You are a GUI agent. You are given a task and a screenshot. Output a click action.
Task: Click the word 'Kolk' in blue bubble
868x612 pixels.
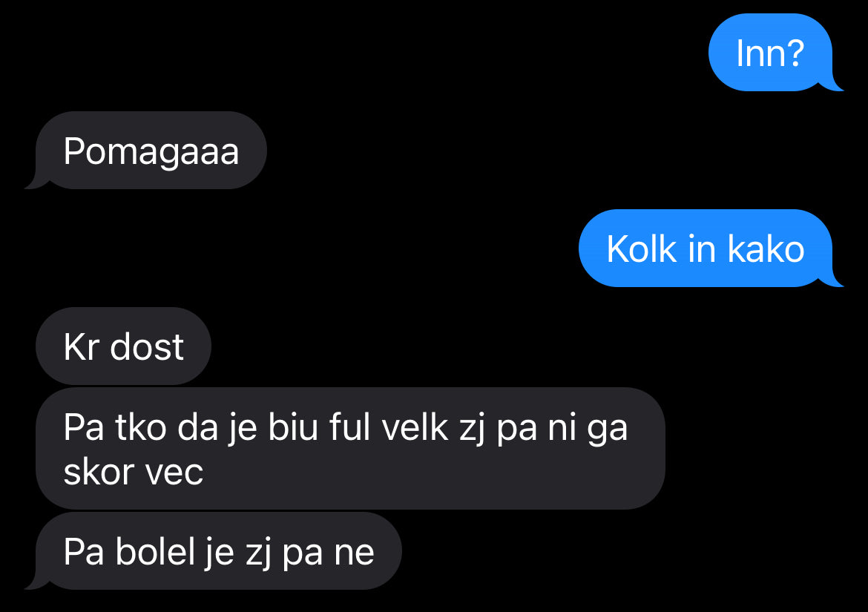[x=642, y=249]
